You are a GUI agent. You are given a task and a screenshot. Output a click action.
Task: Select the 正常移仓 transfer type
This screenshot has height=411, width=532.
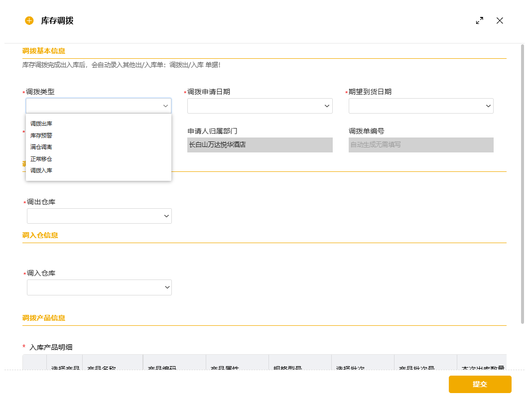pyautogui.click(x=41, y=159)
